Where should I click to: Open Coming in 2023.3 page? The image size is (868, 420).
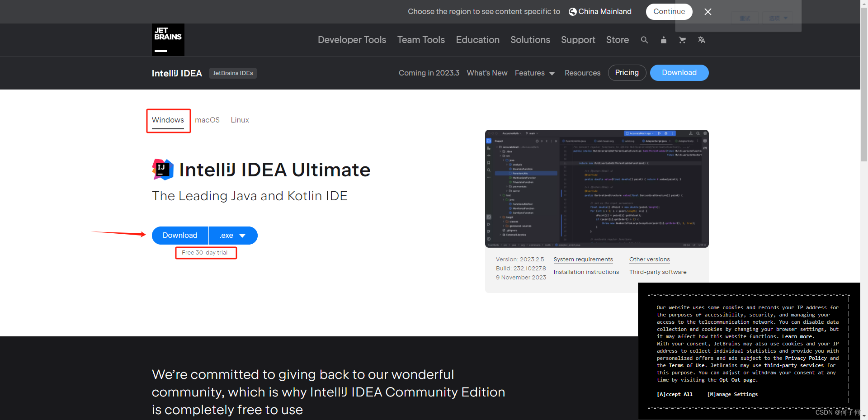coord(429,73)
